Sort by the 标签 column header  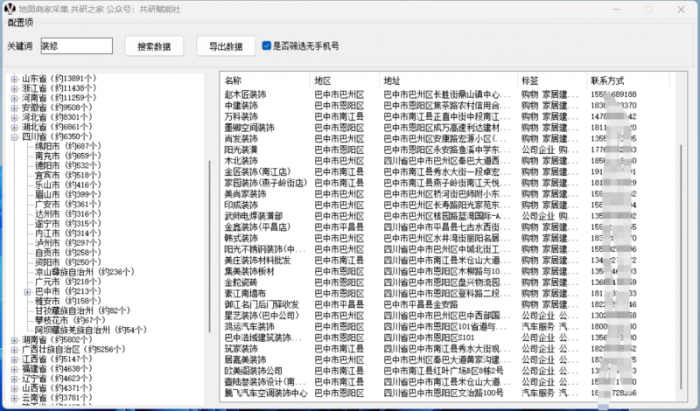[551, 81]
